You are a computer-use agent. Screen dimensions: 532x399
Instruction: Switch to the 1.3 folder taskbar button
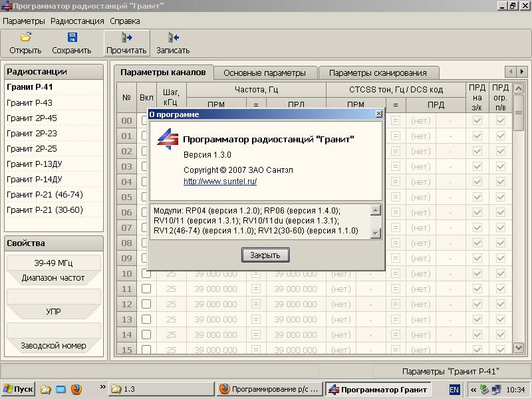pyautogui.click(x=162, y=389)
